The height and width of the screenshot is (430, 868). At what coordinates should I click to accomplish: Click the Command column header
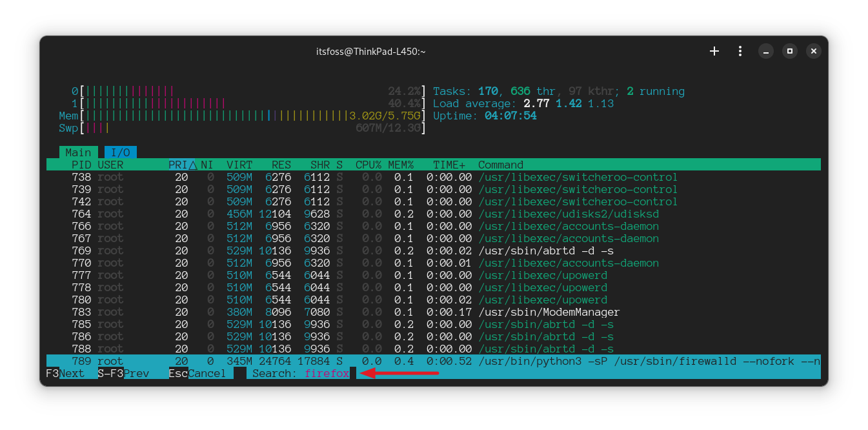click(500, 165)
